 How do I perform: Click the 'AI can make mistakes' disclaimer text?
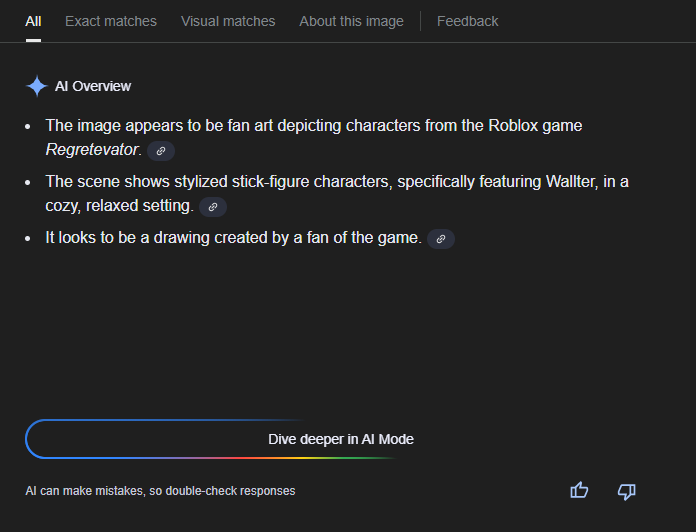click(160, 491)
